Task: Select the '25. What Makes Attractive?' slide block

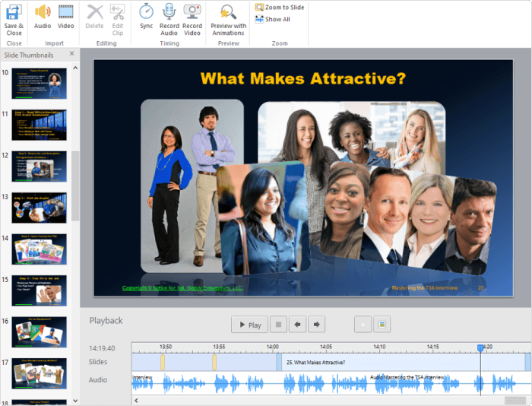Action: tap(403, 362)
